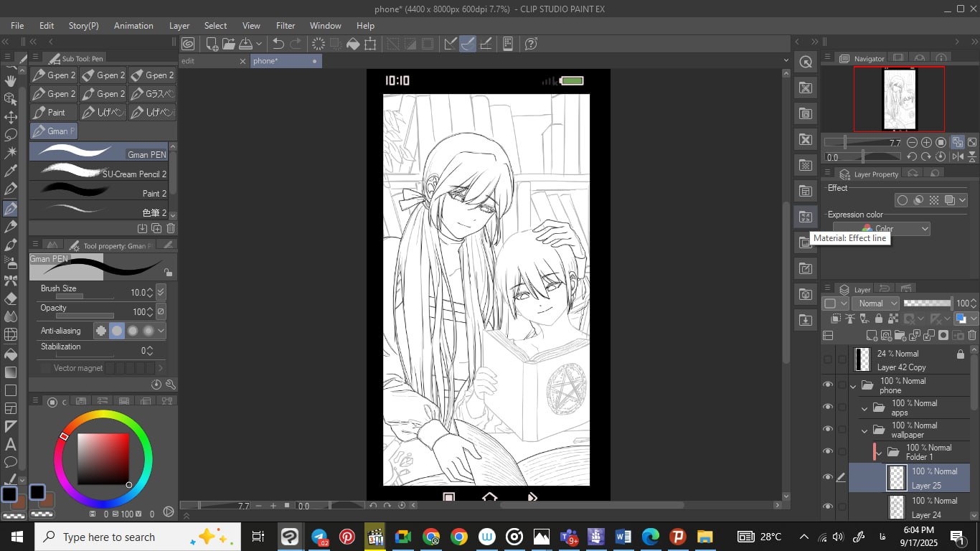
Task: Hide the apps folder layer
Action: [828, 408]
